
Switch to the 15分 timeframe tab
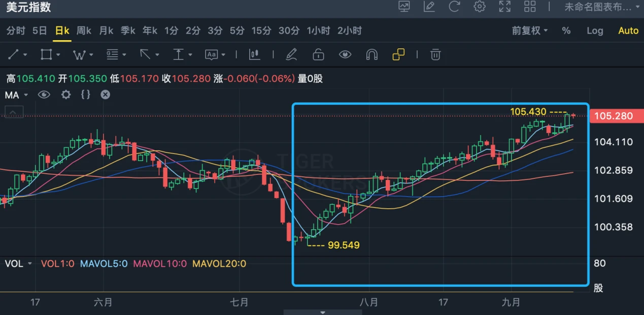261,30
